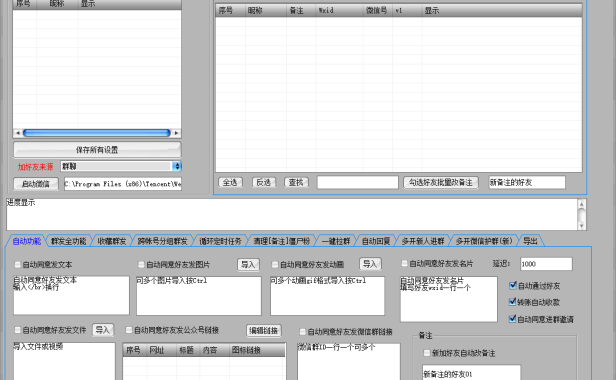Click the Wxid column header
Viewport: 616px width, 380px height.
(x=339, y=11)
